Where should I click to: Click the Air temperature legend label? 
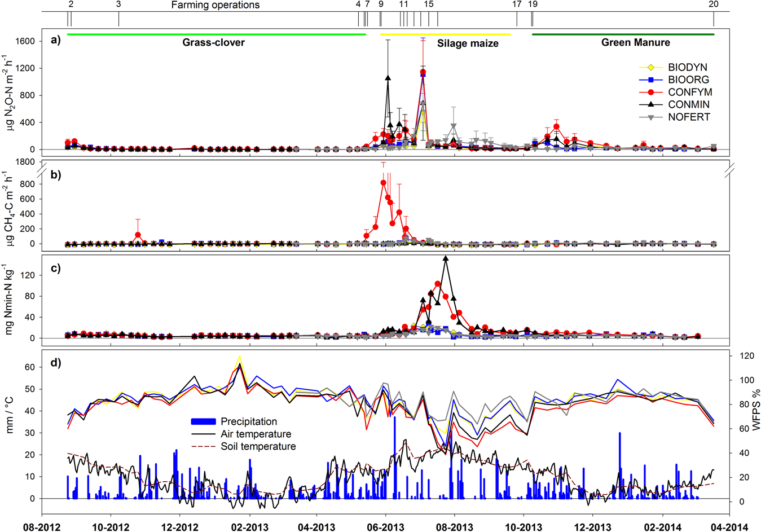[x=256, y=434]
